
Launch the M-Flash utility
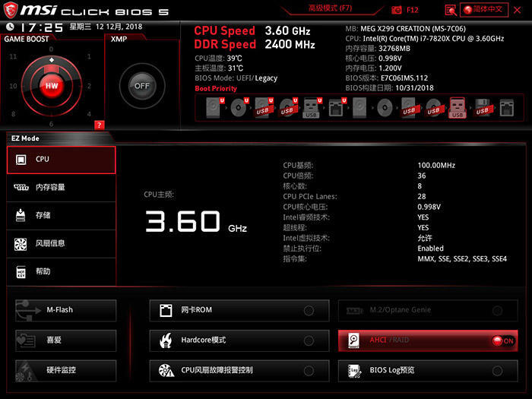[x=66, y=310]
